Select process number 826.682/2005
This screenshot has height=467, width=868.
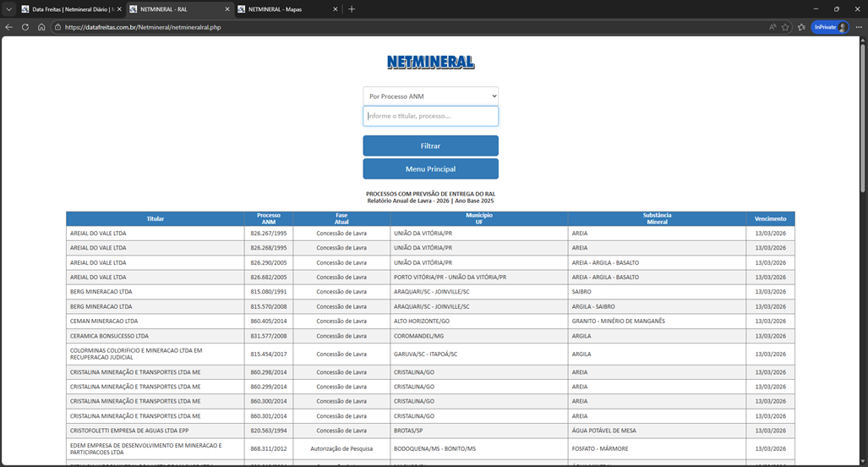269,277
